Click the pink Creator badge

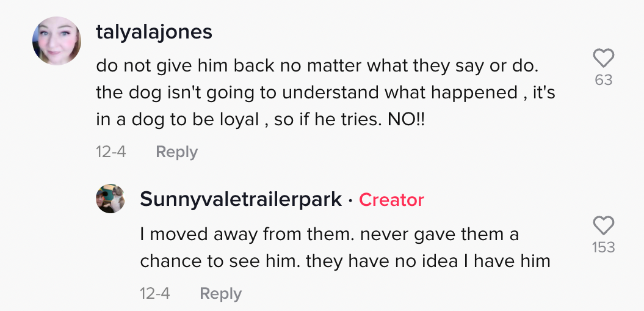(391, 199)
